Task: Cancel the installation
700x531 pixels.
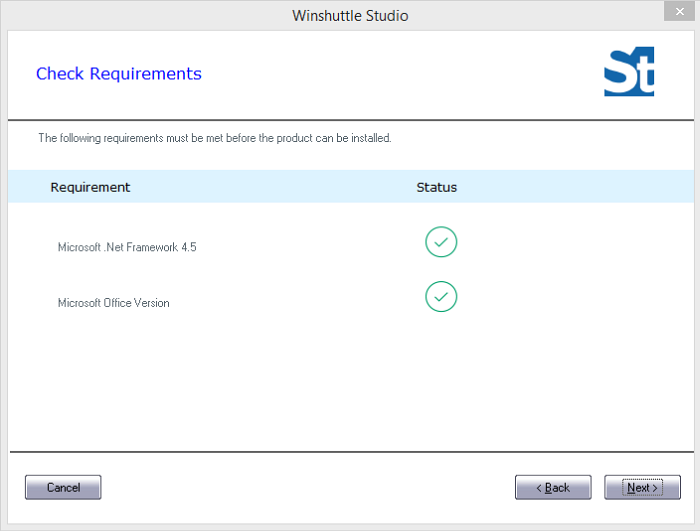Action: (63, 487)
